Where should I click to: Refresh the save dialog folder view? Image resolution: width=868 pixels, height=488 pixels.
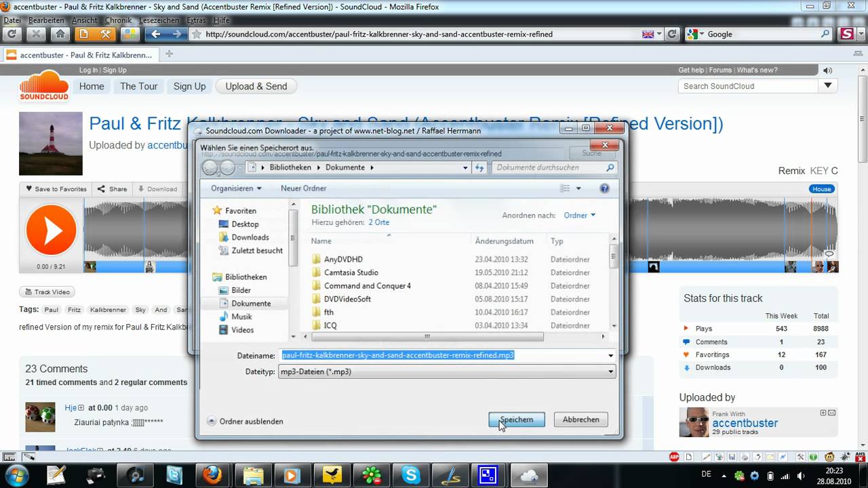(479, 167)
